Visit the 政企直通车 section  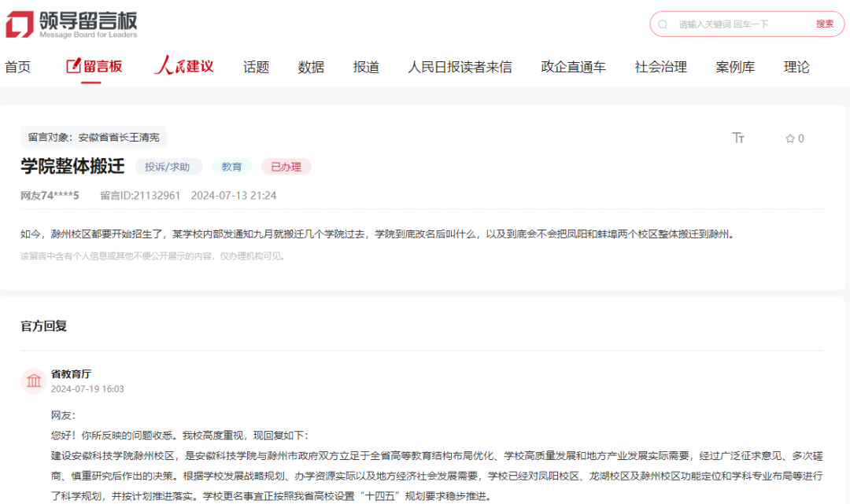pos(574,67)
